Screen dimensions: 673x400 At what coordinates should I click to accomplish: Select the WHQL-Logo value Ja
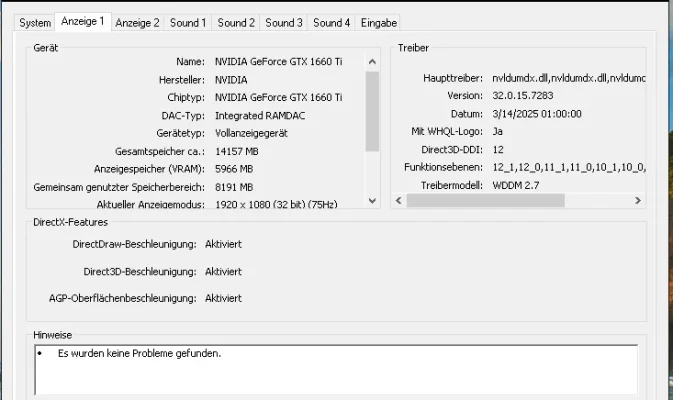497,131
